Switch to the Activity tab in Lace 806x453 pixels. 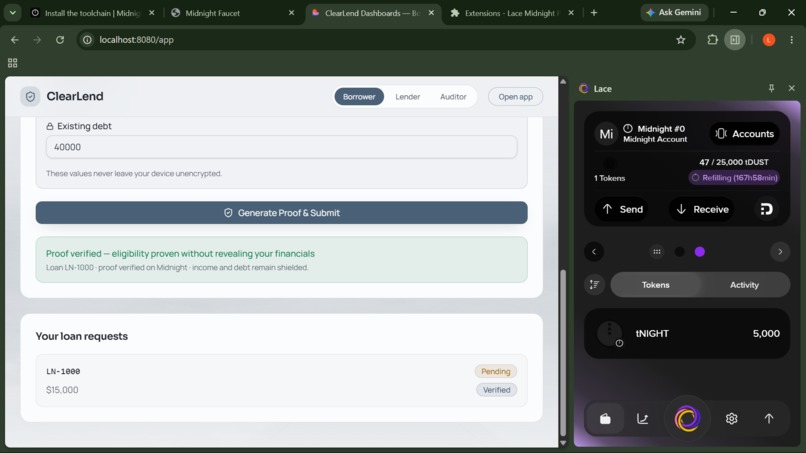click(x=744, y=285)
